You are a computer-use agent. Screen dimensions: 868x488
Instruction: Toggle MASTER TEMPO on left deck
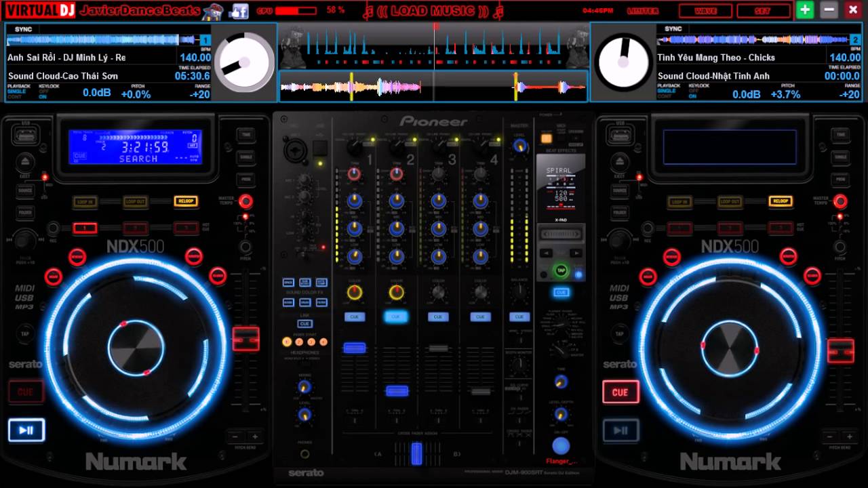click(x=245, y=201)
